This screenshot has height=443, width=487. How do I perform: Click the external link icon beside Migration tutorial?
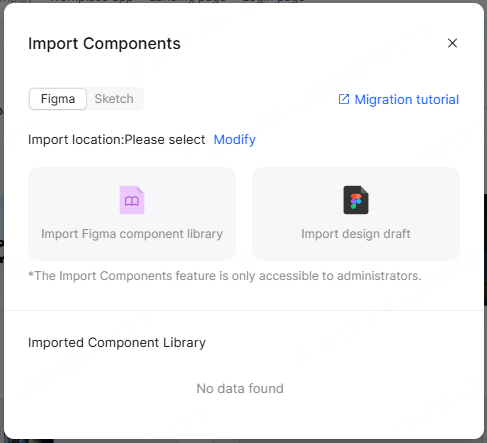point(344,99)
